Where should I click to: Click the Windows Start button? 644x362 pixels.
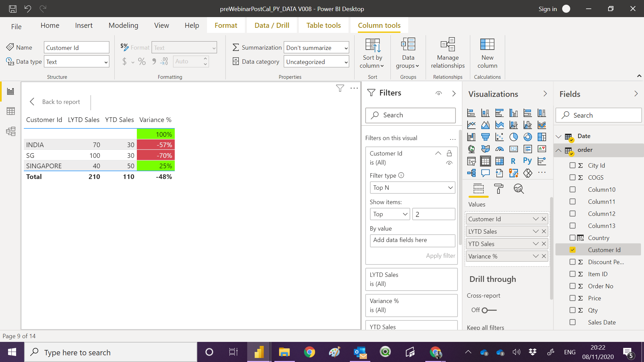coord(12,352)
